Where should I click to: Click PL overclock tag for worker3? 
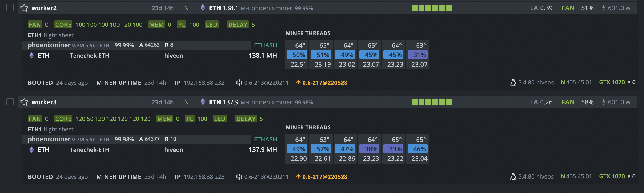click(x=190, y=119)
